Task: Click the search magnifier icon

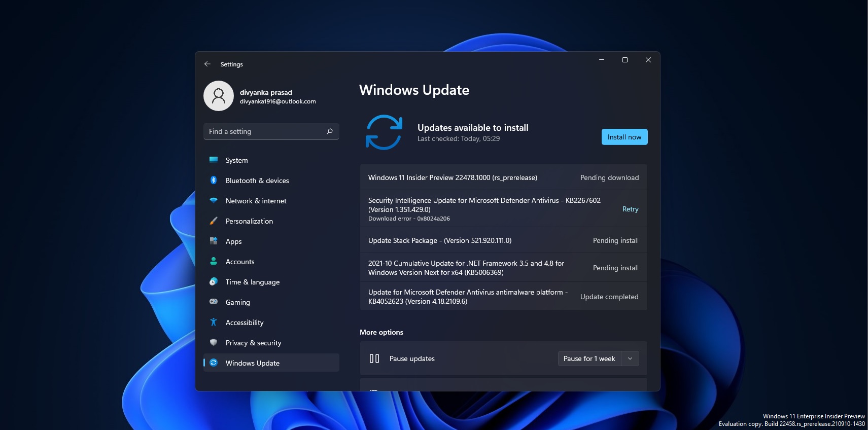Action: [330, 131]
